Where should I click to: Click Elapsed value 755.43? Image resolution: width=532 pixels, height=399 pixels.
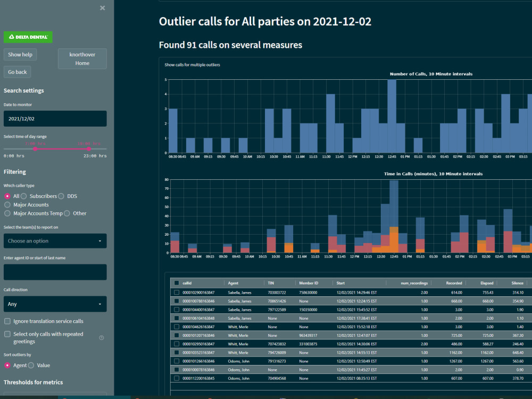point(488,293)
